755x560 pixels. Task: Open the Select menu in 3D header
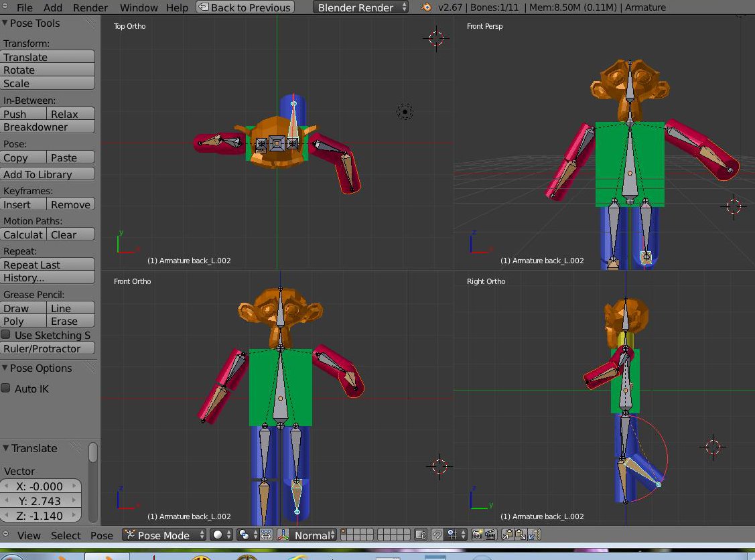tap(66, 535)
